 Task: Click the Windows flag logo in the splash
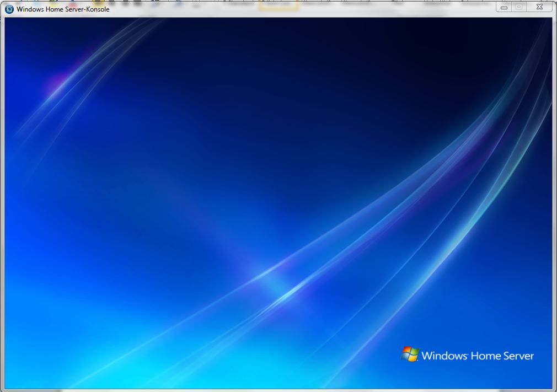[x=410, y=355]
